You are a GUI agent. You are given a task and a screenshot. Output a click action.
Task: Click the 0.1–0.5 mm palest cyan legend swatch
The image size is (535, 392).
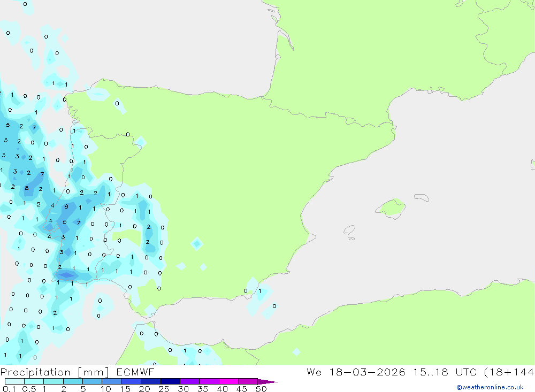point(14,381)
